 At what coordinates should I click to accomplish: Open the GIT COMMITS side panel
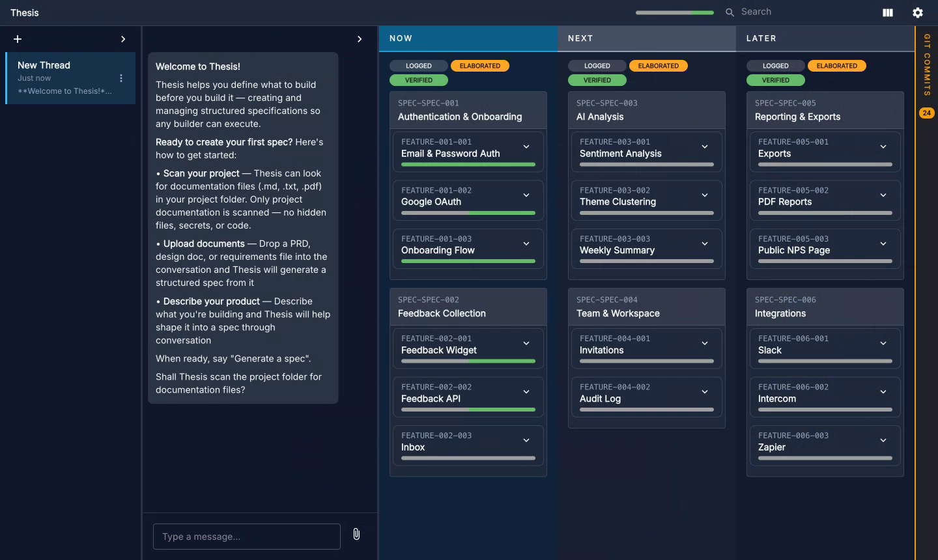tap(926, 65)
